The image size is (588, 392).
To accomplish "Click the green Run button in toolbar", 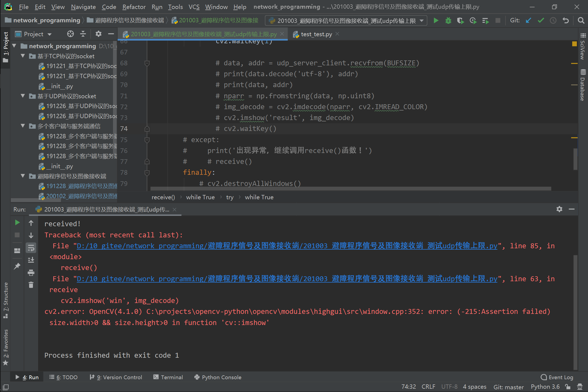I will [x=436, y=20].
